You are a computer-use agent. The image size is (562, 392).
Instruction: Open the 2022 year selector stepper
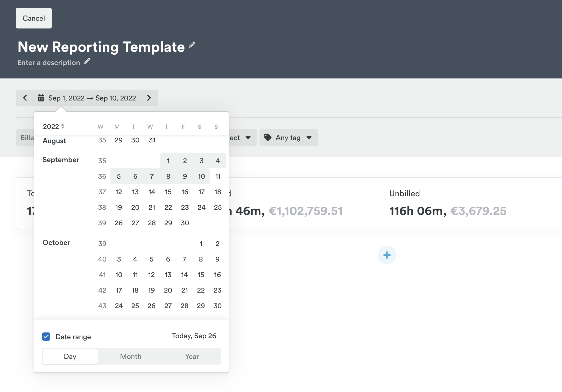pyautogui.click(x=54, y=126)
